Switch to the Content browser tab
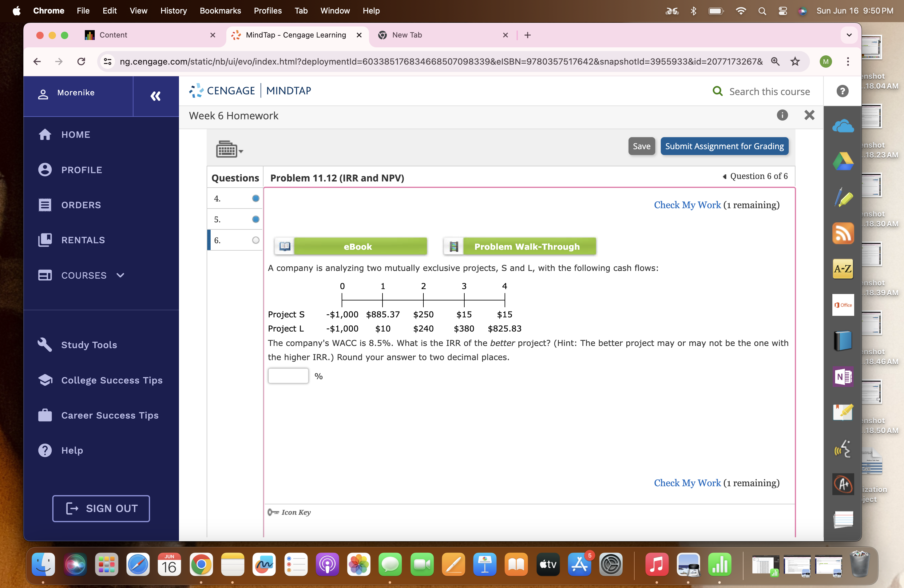904x588 pixels. pos(113,35)
